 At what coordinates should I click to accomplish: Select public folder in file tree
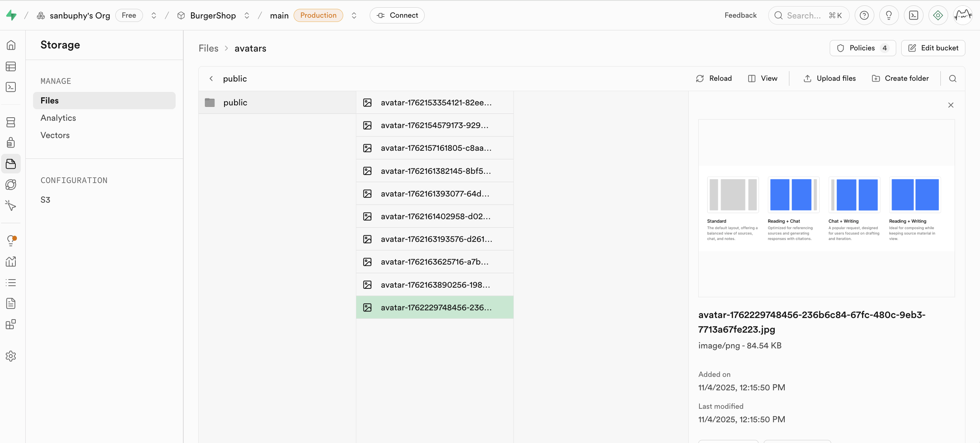click(235, 103)
